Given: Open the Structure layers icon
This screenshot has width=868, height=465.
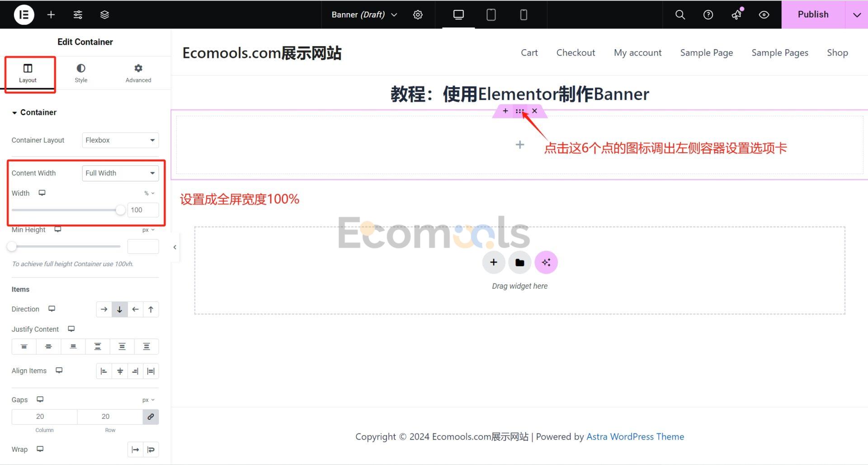Looking at the screenshot, I should tap(104, 14).
